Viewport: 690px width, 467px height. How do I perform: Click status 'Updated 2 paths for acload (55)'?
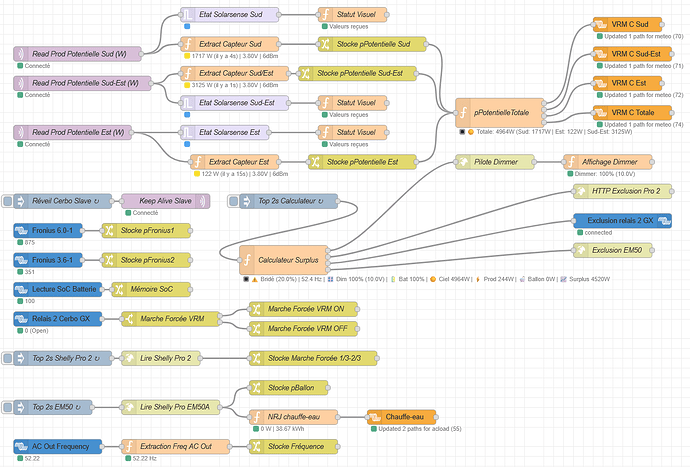(x=420, y=429)
